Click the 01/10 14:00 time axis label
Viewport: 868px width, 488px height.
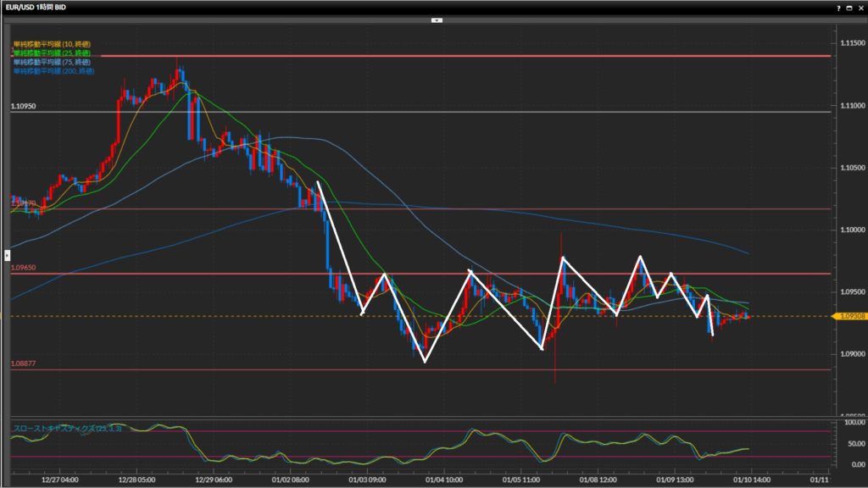748,479
